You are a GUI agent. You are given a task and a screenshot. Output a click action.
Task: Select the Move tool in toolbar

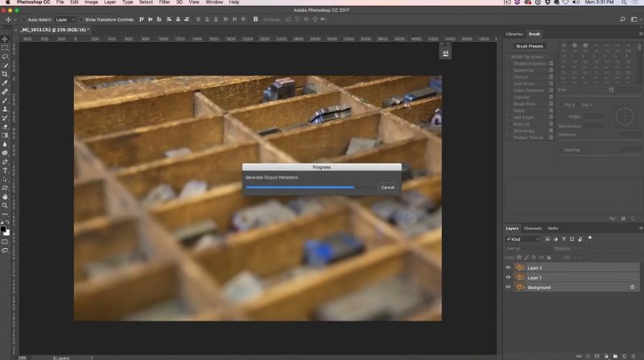click(5, 39)
